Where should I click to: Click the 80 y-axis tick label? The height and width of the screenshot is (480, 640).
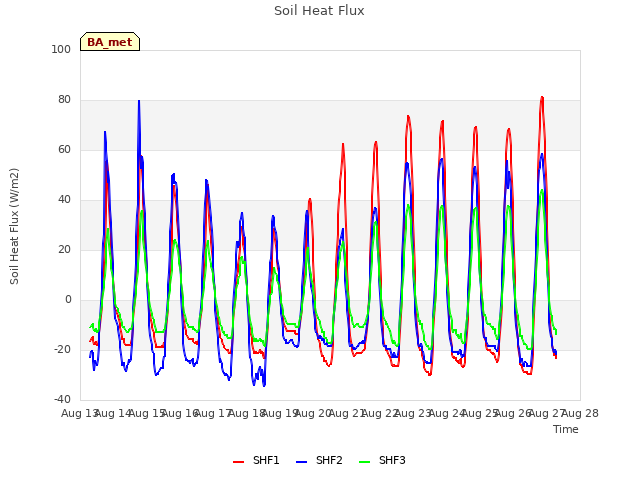pos(64,100)
